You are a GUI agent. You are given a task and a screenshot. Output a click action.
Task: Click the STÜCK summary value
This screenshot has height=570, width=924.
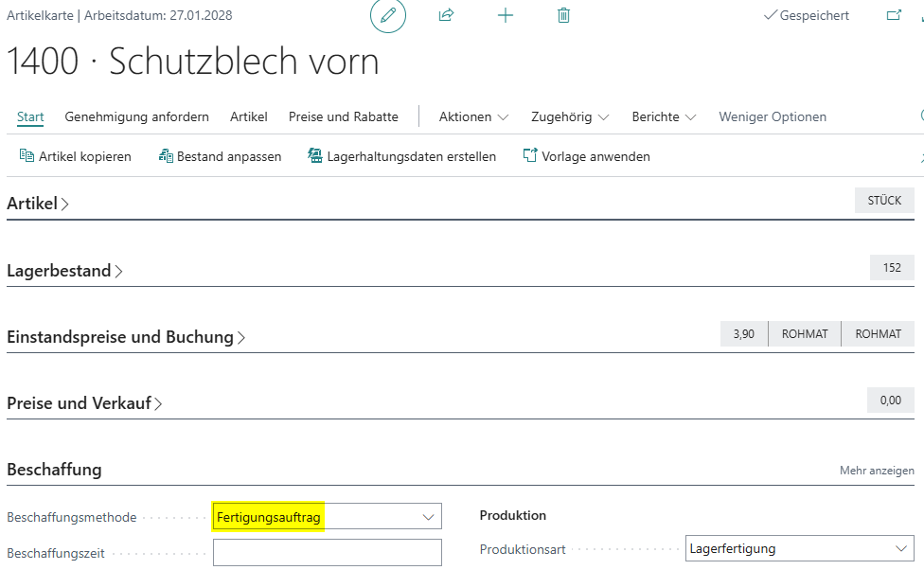(x=884, y=201)
